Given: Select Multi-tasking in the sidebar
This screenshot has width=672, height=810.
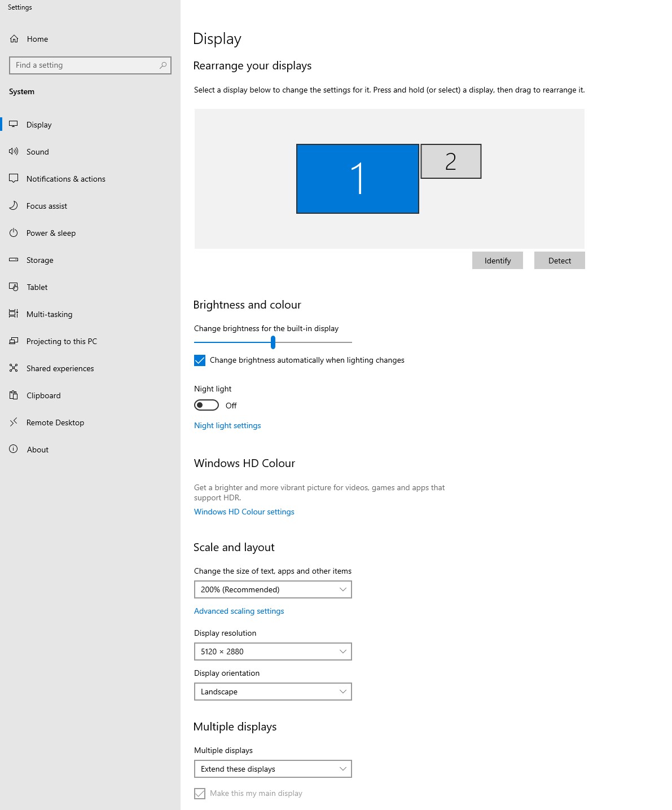Looking at the screenshot, I should tap(90, 314).
